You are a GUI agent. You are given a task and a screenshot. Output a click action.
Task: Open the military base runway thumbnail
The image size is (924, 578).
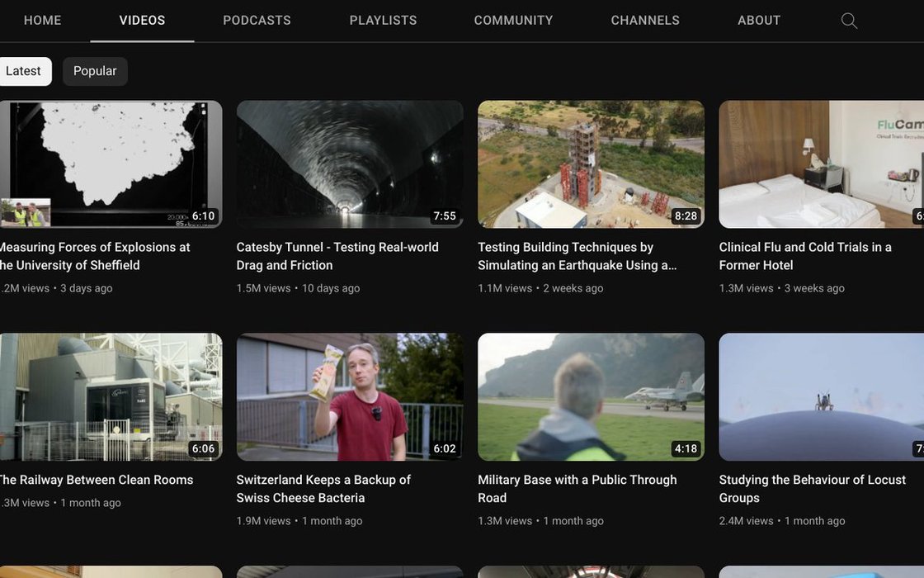click(x=591, y=396)
